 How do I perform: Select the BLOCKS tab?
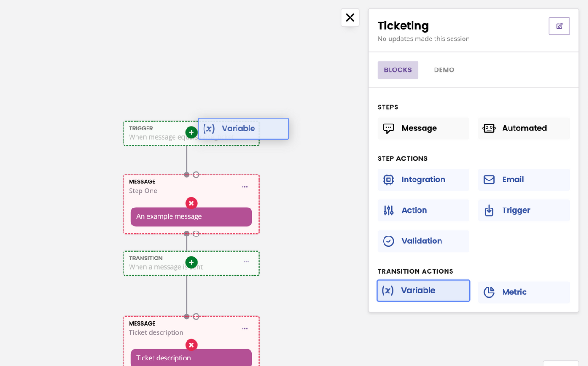tap(398, 70)
